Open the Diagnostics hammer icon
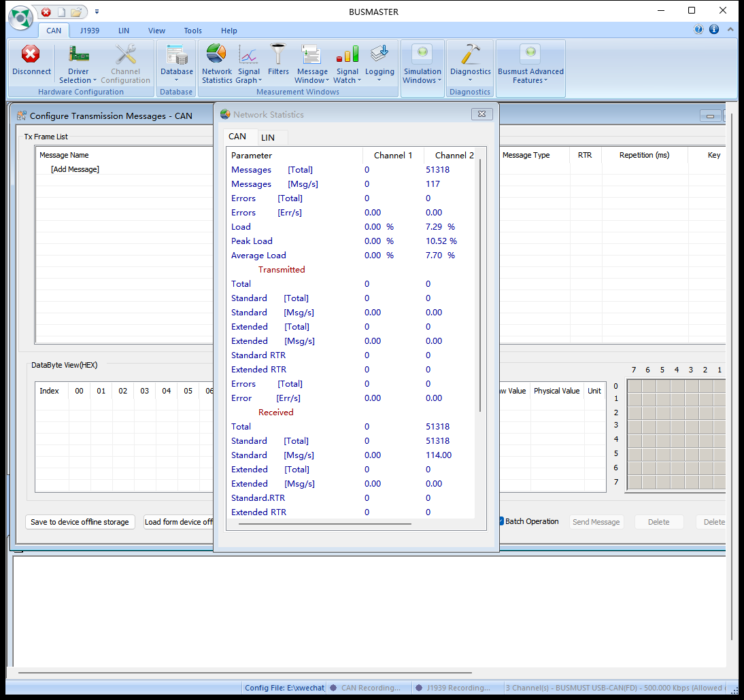 470,54
